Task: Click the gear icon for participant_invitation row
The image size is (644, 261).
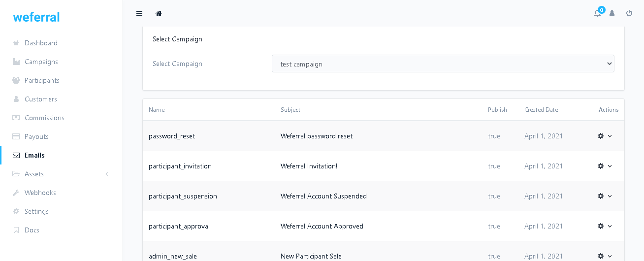Action: pyautogui.click(x=601, y=166)
